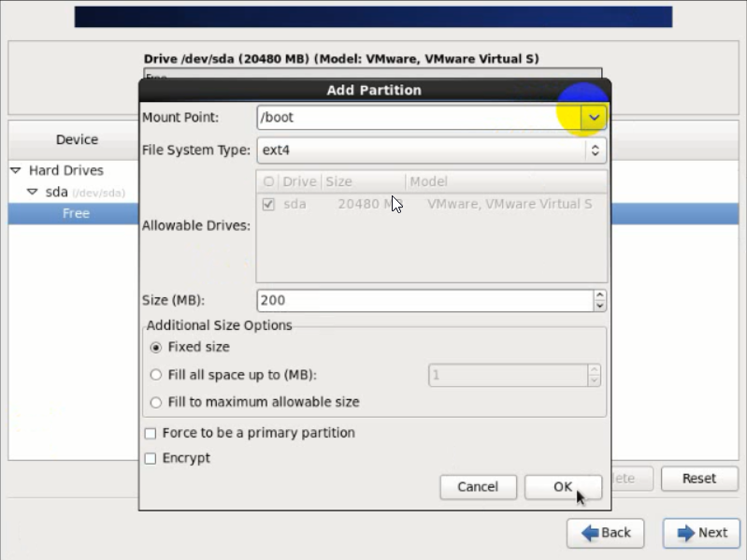747x560 pixels.
Task: Select Fill all space up to (MB) option
Action: point(156,375)
